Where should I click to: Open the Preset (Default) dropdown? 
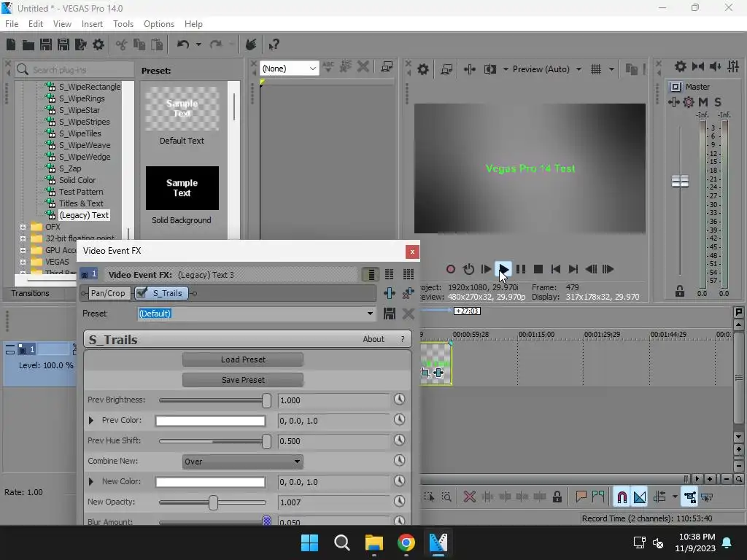pos(370,314)
